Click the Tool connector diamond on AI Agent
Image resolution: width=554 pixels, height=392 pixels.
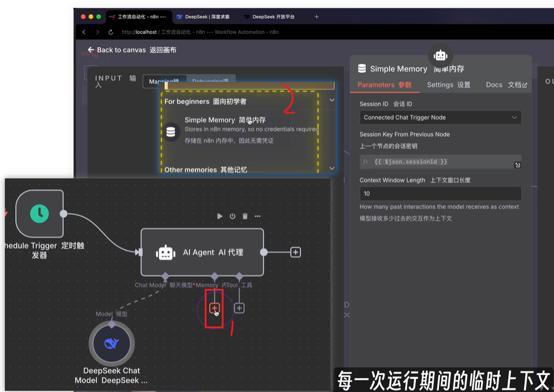239,276
